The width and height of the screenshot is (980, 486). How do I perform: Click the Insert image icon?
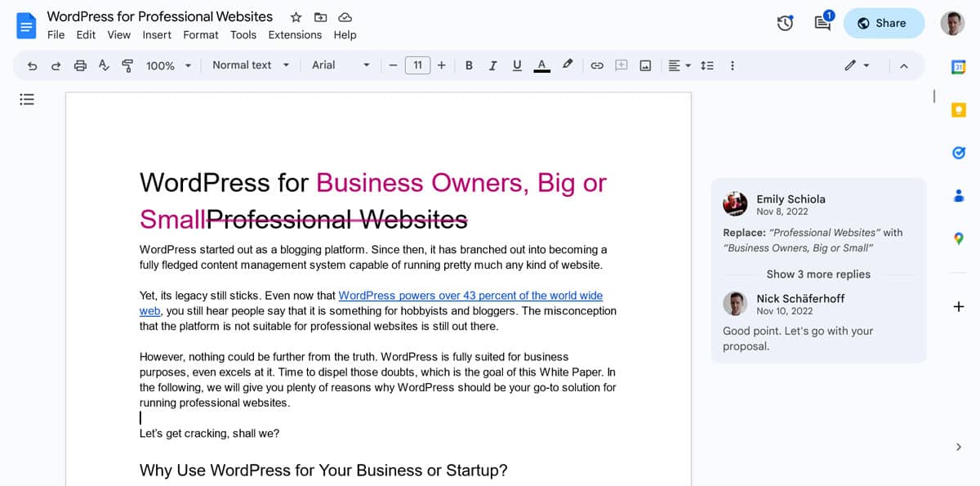[645, 65]
